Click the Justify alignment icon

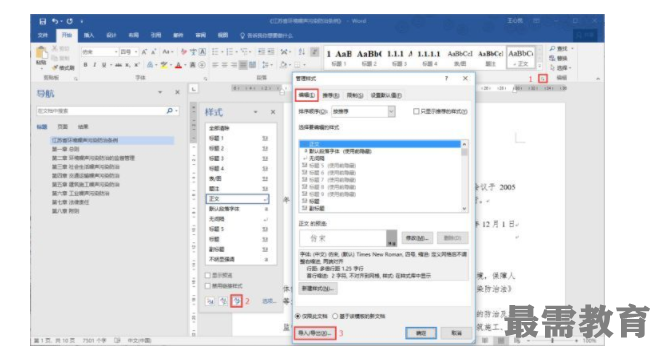point(243,65)
